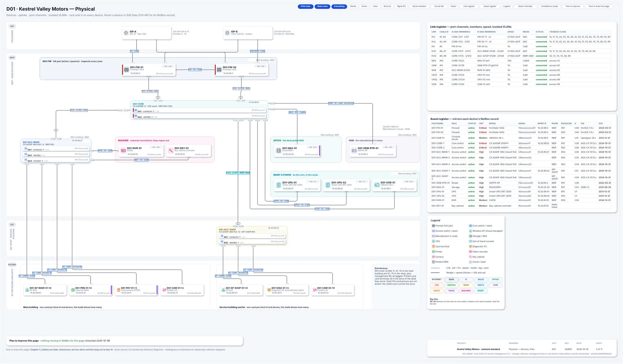Image resolution: width=623 pixels, height=364 pixels.
Task: Click the camera icon on the D01-CAM-01 card
Action: 164,290
